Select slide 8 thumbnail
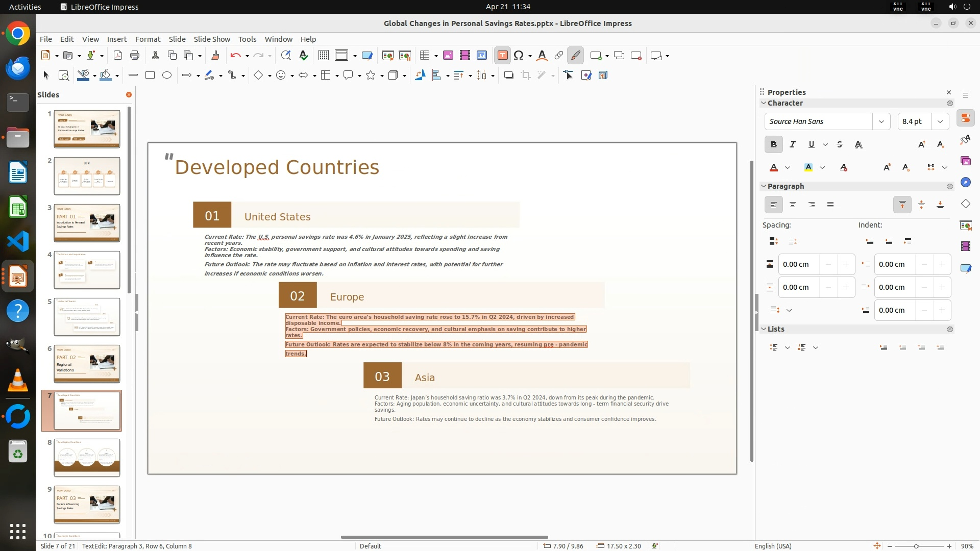Image resolution: width=980 pixels, height=551 pixels. [x=87, y=458]
